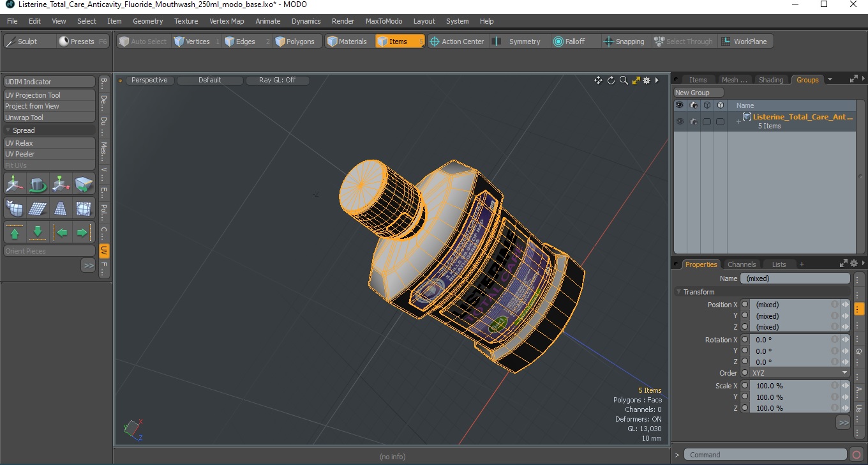Switch to the Lists tab
This screenshot has width=868, height=465.
pyautogui.click(x=779, y=264)
